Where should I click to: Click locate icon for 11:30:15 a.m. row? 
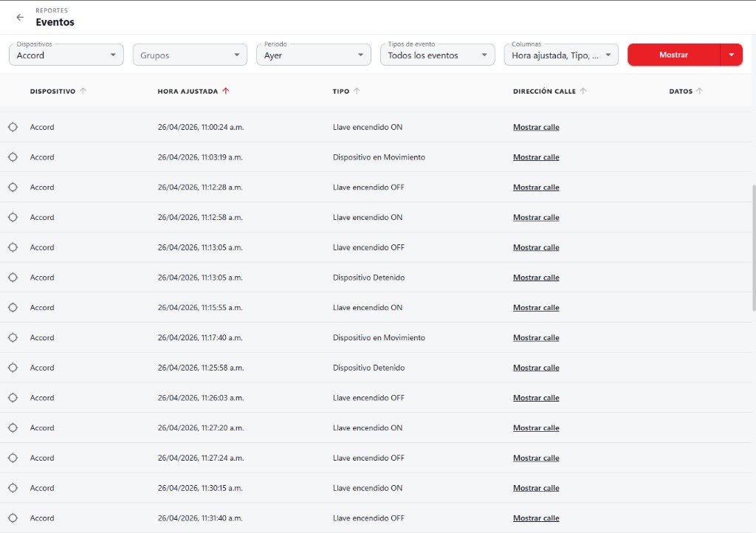pyautogui.click(x=13, y=488)
